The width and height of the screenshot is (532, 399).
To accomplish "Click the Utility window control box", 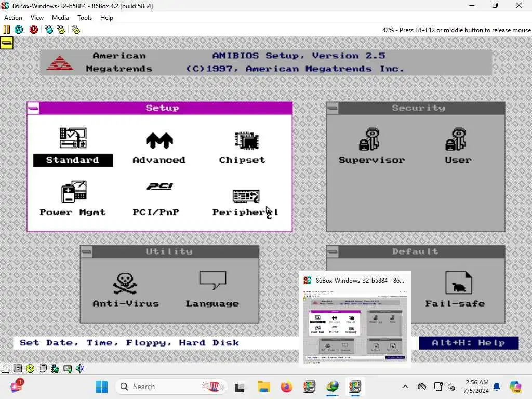I will pyautogui.click(x=87, y=252).
